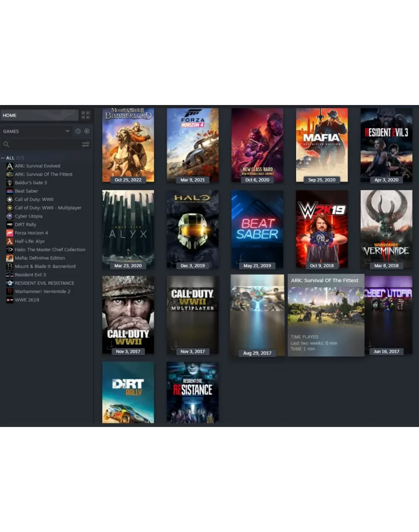419x532 pixels.
Task: Click inside the library search field
Action: 44,145
